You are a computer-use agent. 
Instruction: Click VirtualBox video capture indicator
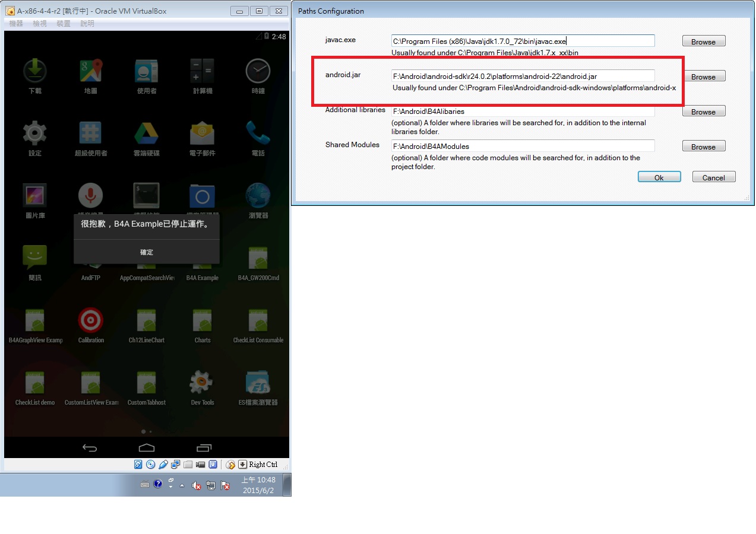200,465
